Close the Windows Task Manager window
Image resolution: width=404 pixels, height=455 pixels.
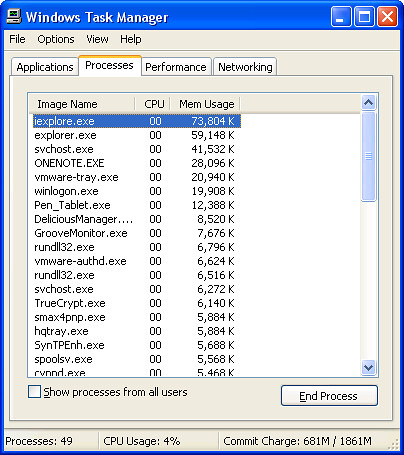[x=387, y=16]
